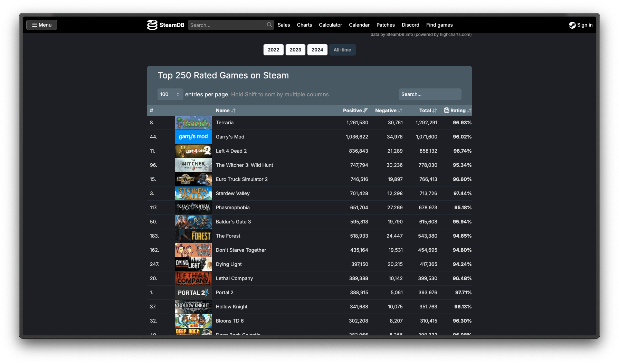The image size is (619, 364).
Task: Select the 2023 year button
Action: [295, 50]
